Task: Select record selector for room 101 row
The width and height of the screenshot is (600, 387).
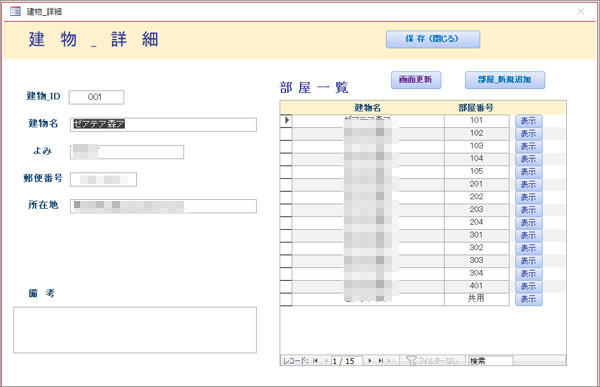Action: (286, 121)
